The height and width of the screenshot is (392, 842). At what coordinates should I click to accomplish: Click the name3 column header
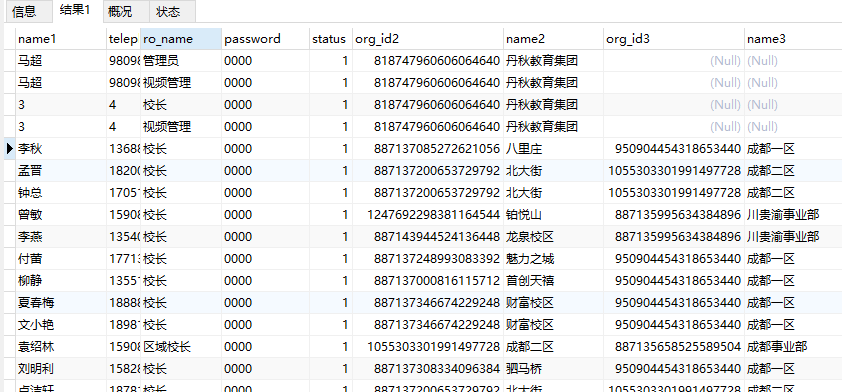[793, 39]
